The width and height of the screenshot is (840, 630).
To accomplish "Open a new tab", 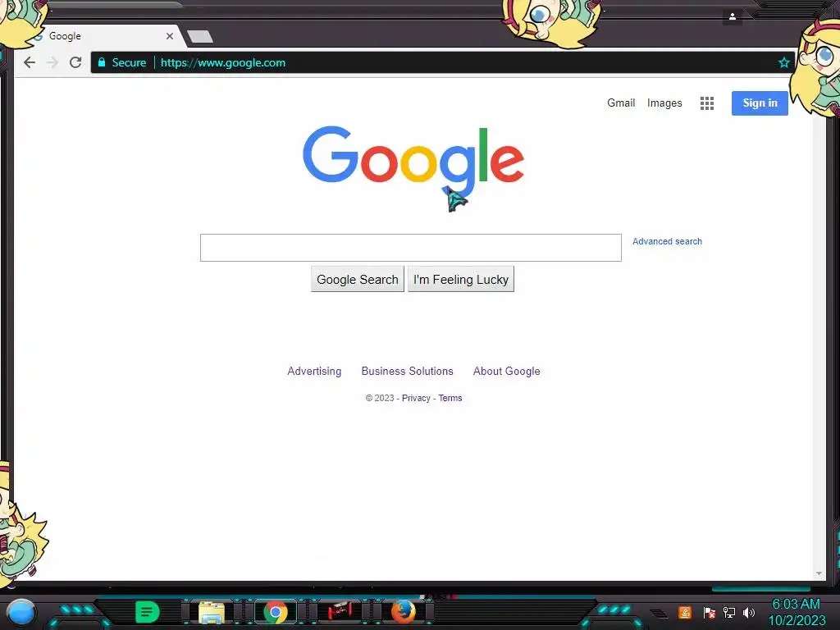I will point(200,36).
